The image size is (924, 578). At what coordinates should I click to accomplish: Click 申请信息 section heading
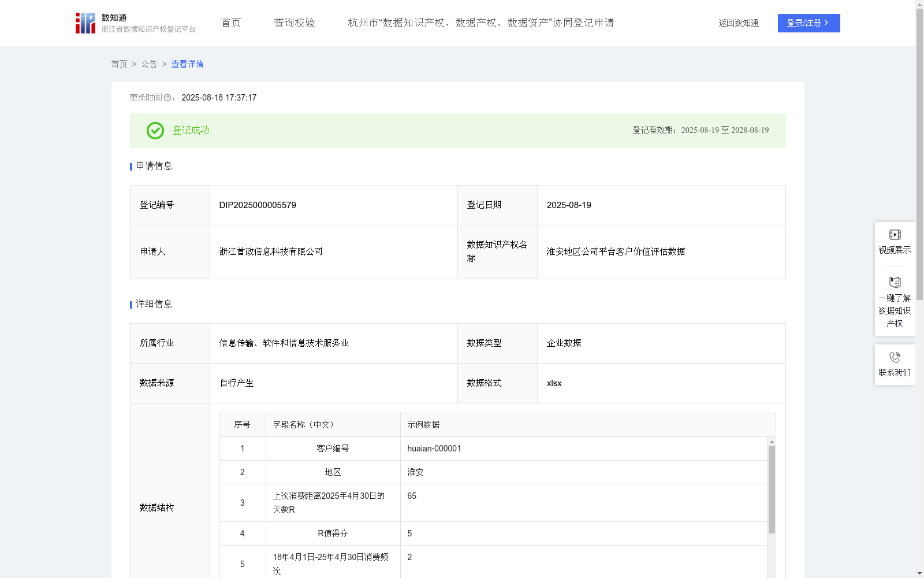[154, 166]
